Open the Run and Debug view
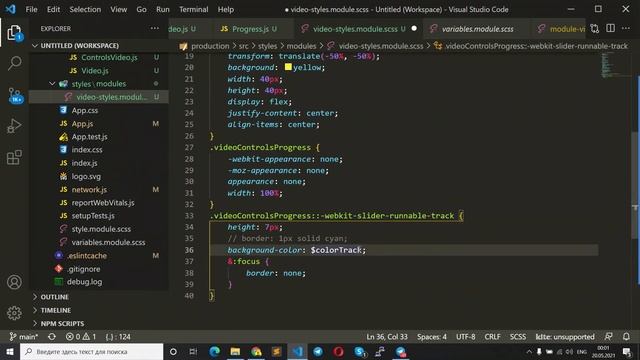The height and width of the screenshot is (360, 640). click(14, 126)
